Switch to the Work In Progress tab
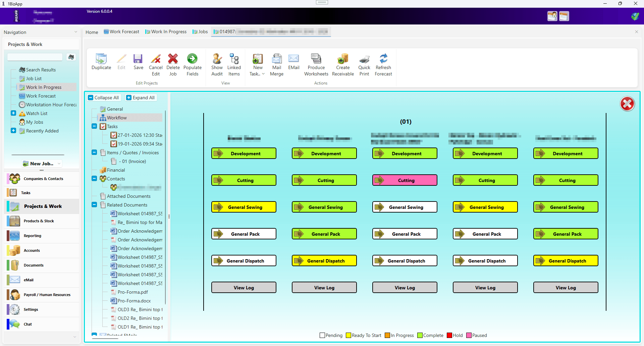This screenshot has width=644, height=346. (x=166, y=32)
